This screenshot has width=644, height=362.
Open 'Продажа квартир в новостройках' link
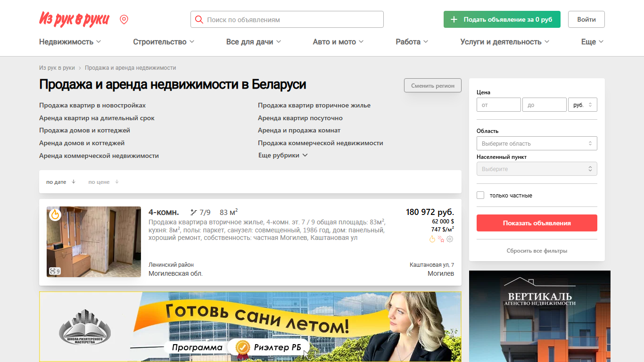92,105
